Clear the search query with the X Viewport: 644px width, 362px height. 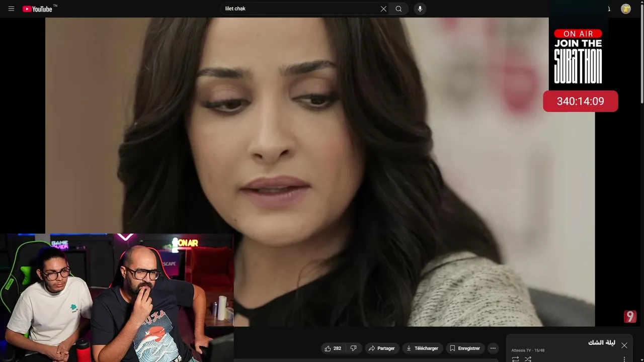[383, 9]
